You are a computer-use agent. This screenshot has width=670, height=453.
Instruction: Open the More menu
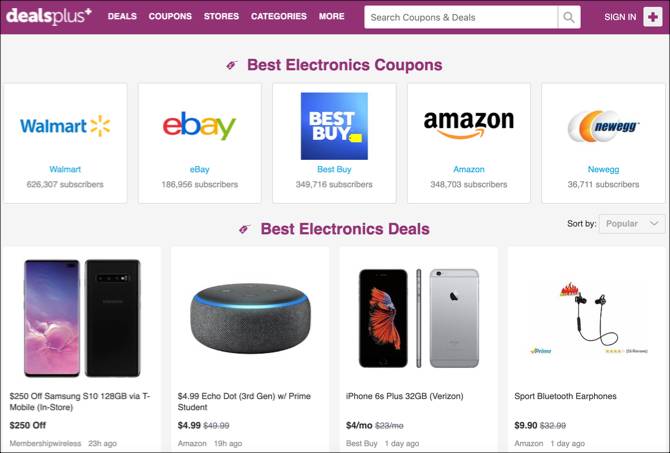[332, 17]
